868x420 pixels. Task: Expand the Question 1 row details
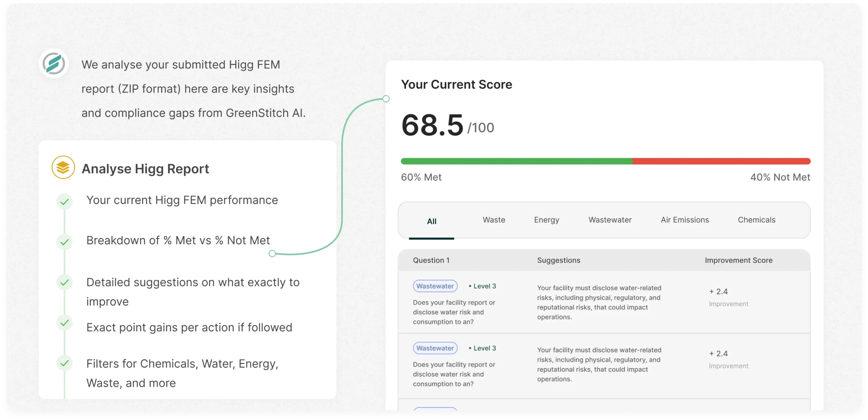(431, 260)
